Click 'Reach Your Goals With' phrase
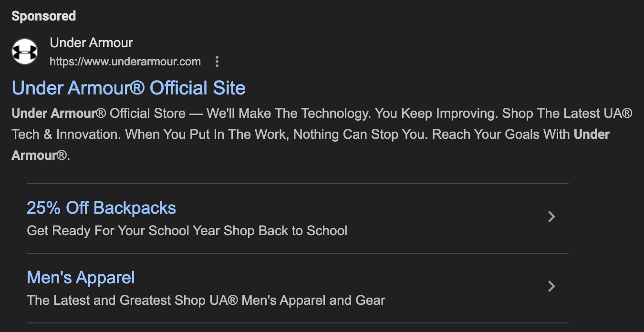This screenshot has width=644, height=332. tap(501, 135)
